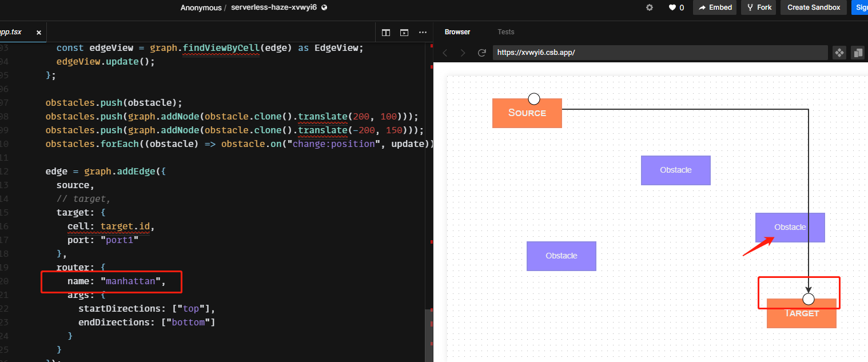Switch to the Browser tab
The height and width of the screenshot is (362, 868).
pyautogui.click(x=457, y=32)
